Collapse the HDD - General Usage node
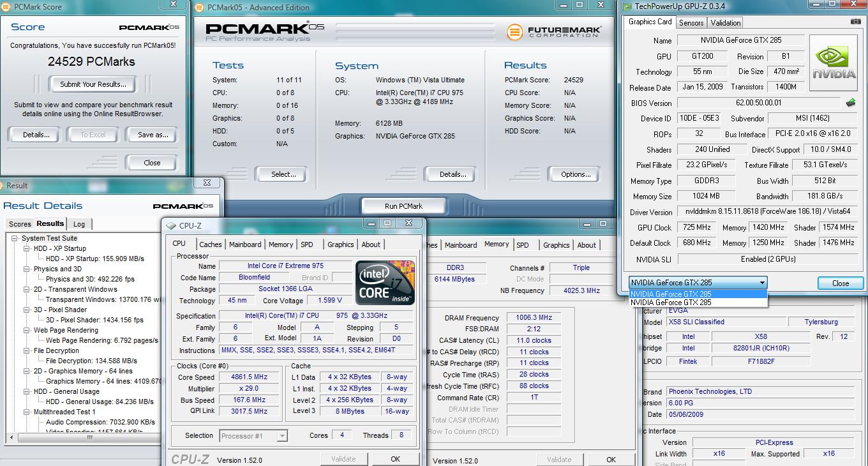The image size is (868, 466). 27,391
